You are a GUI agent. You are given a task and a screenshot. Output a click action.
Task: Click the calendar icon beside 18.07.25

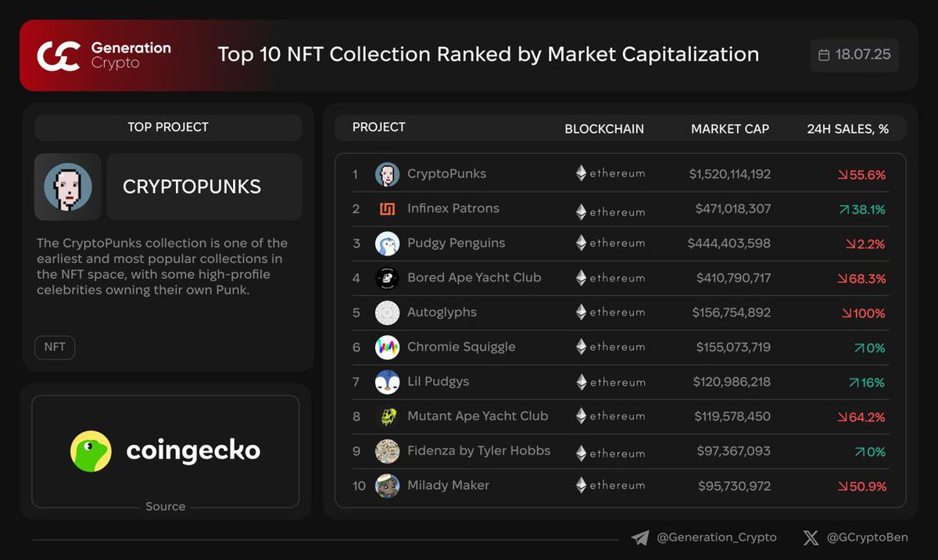[x=824, y=55]
